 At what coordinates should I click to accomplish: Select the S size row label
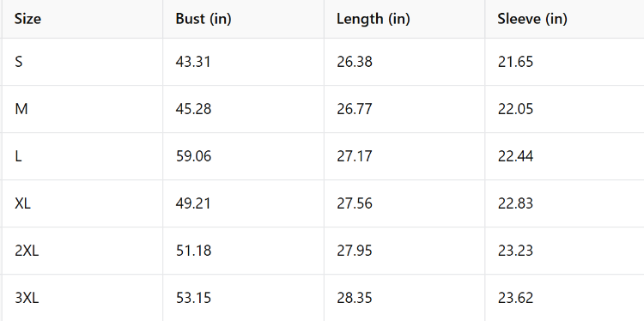[19, 62]
